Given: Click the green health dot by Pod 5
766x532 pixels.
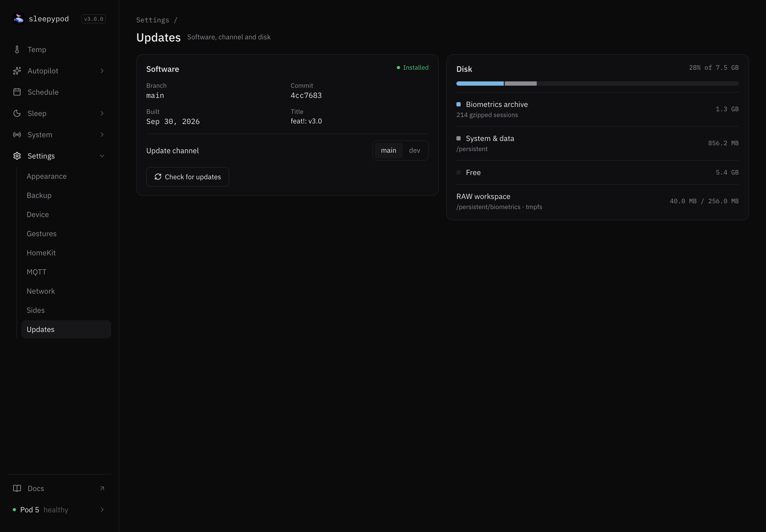Looking at the screenshot, I should [14, 510].
